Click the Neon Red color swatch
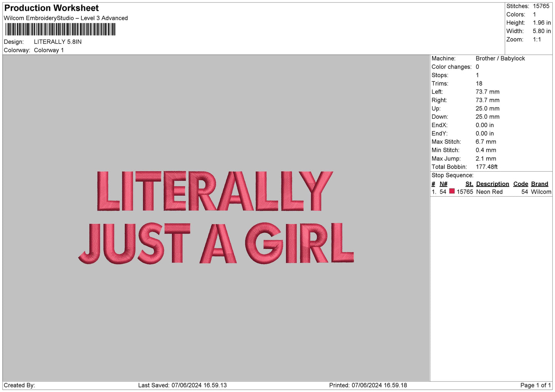The height and width of the screenshot is (392, 555). 452,191
